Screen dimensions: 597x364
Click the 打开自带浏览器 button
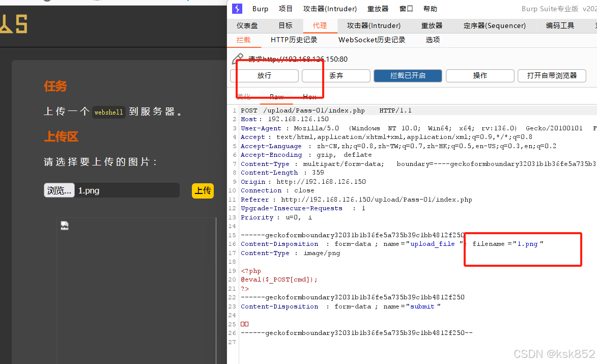[x=552, y=76]
